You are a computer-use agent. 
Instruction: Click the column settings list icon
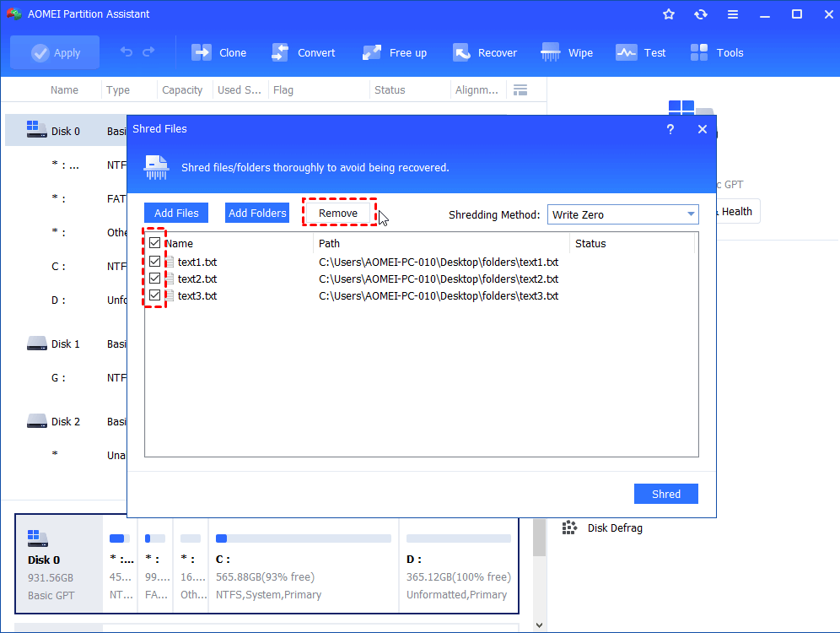(520, 90)
